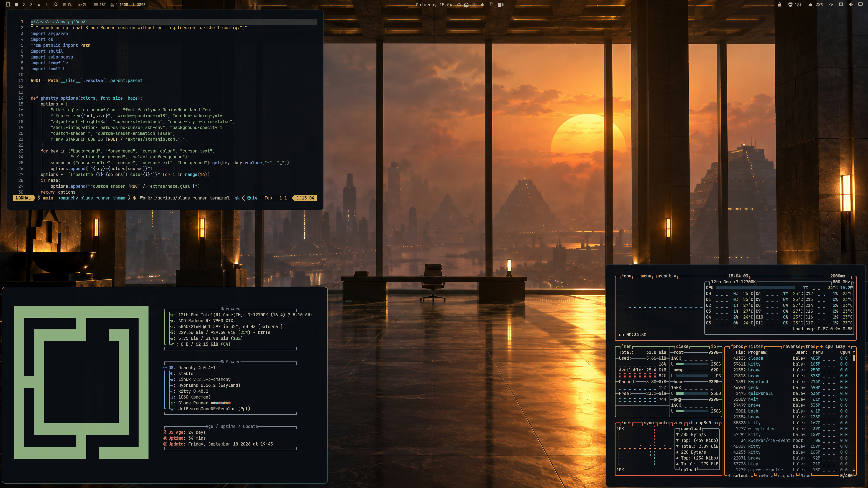
Task: Decrease btop update interval with minus
Action: pos(827,276)
